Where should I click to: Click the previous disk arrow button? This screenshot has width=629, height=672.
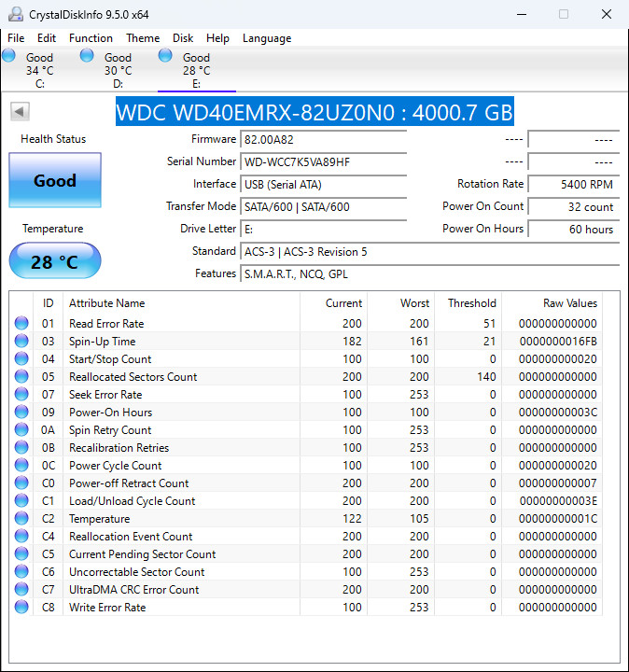click(20, 112)
